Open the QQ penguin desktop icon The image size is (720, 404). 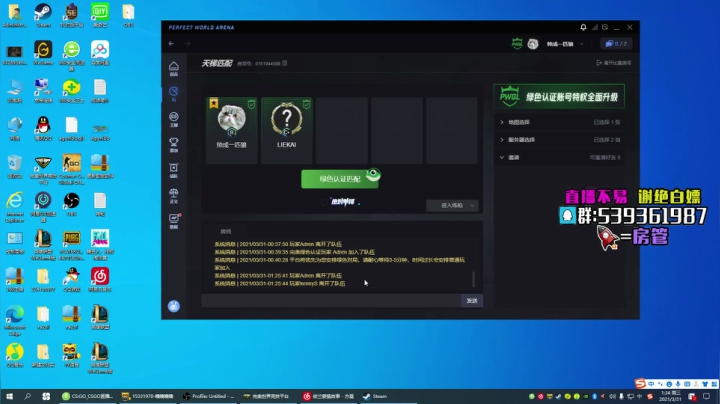(x=43, y=129)
